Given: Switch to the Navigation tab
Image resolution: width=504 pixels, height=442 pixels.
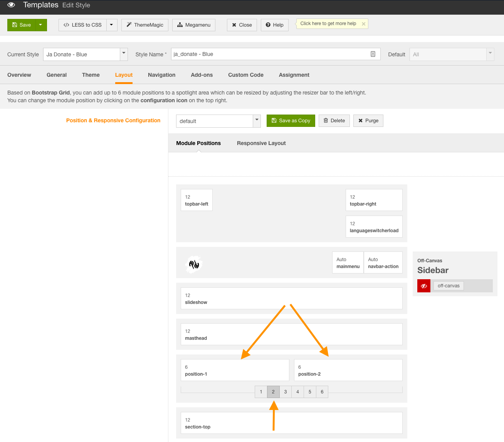Looking at the screenshot, I should pyautogui.click(x=161, y=75).
